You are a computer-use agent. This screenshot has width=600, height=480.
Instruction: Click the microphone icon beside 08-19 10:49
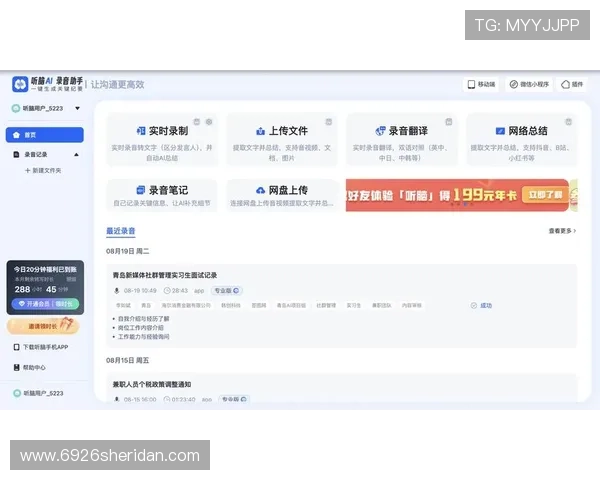tap(117, 291)
